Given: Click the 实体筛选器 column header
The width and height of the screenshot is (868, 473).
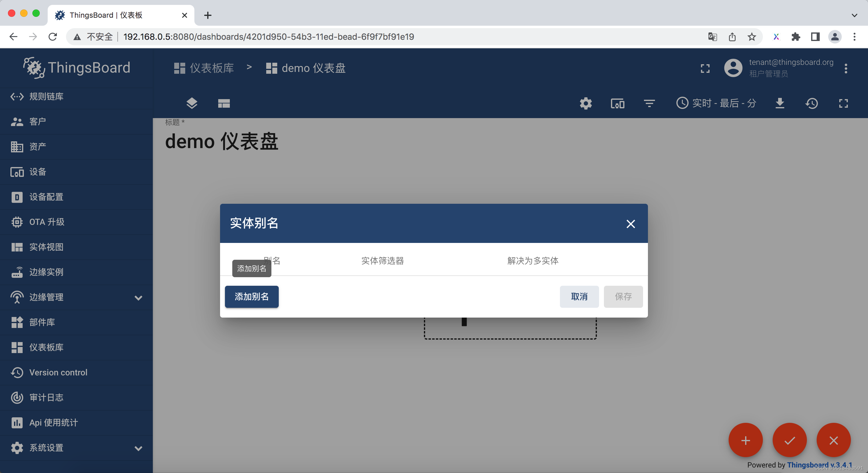Looking at the screenshot, I should [x=382, y=261].
